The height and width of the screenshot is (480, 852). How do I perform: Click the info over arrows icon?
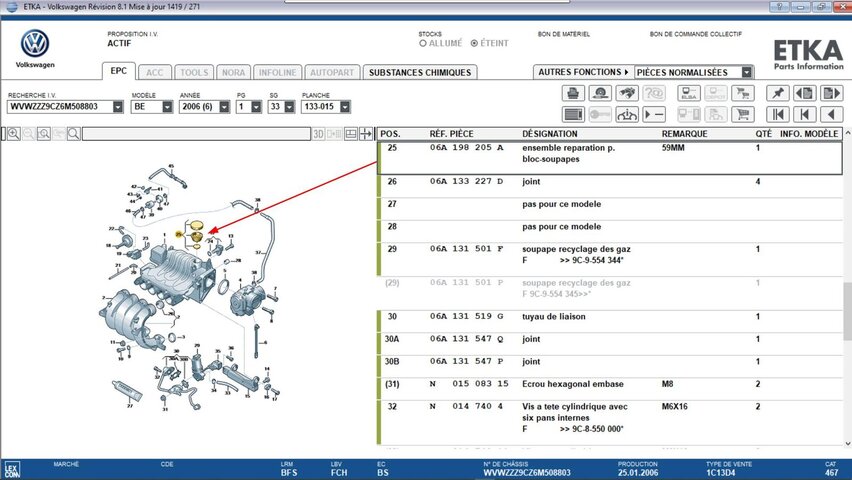[x=627, y=114]
